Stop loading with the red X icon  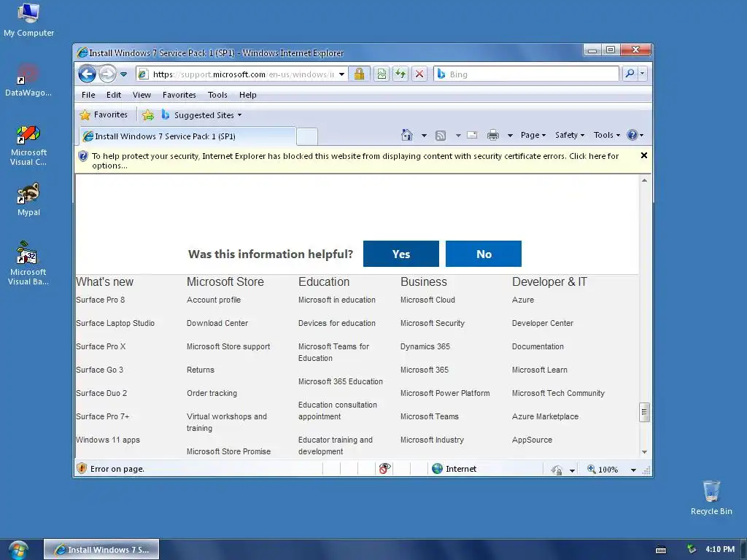click(x=419, y=74)
